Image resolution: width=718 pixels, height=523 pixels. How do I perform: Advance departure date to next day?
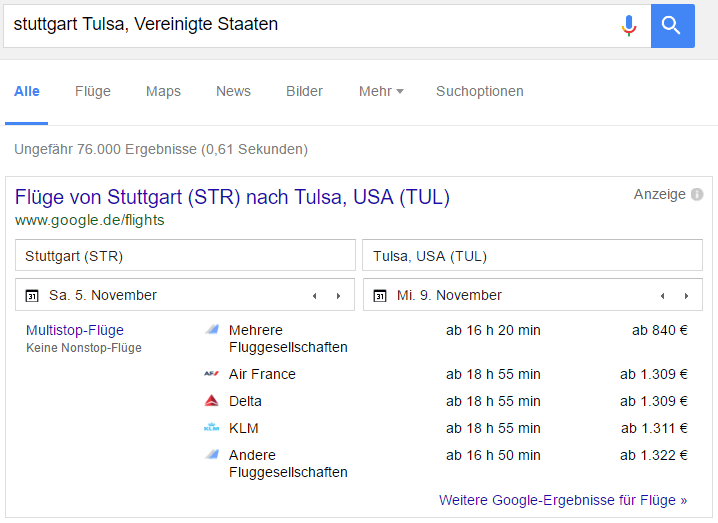point(338,296)
